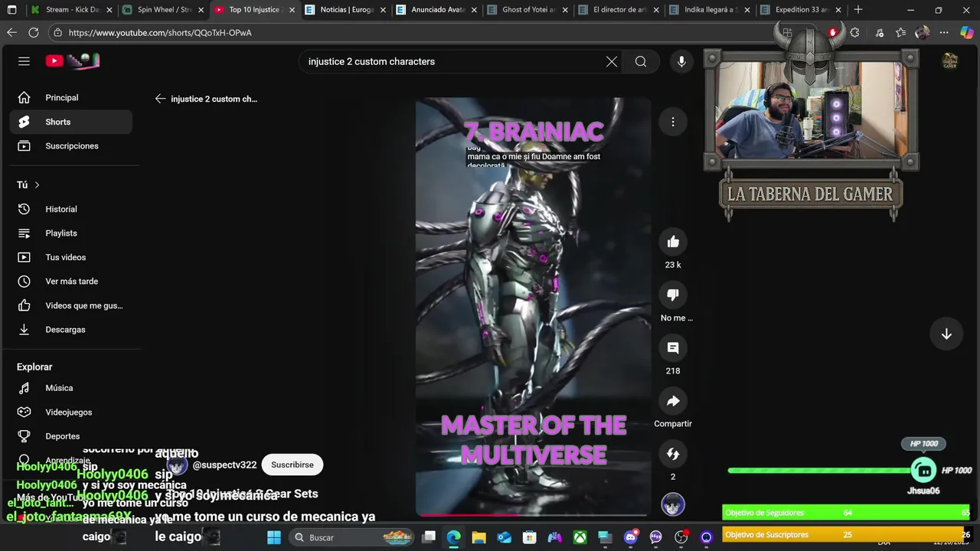The image size is (980, 551).
Task: Explore Videojuegos category
Action: click(x=71, y=412)
